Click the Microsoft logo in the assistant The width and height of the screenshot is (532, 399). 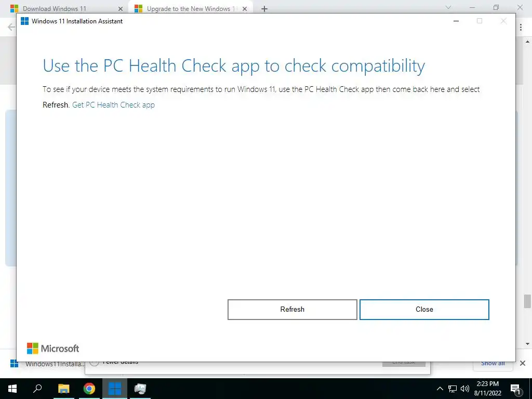click(x=53, y=349)
